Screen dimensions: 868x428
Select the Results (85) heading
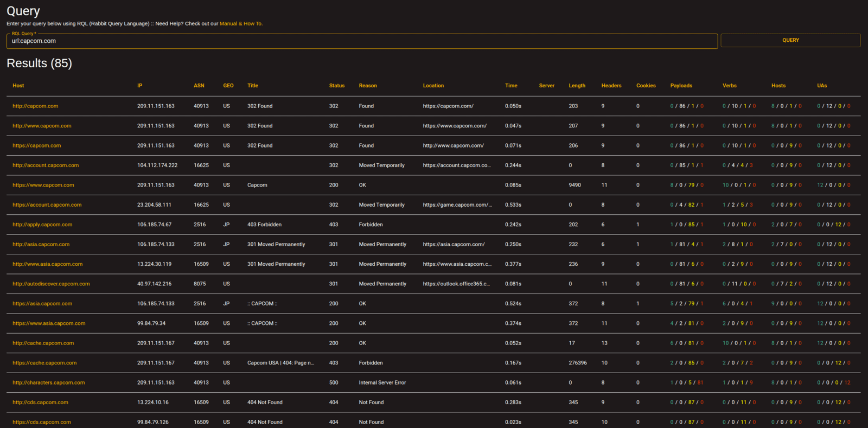(39, 63)
